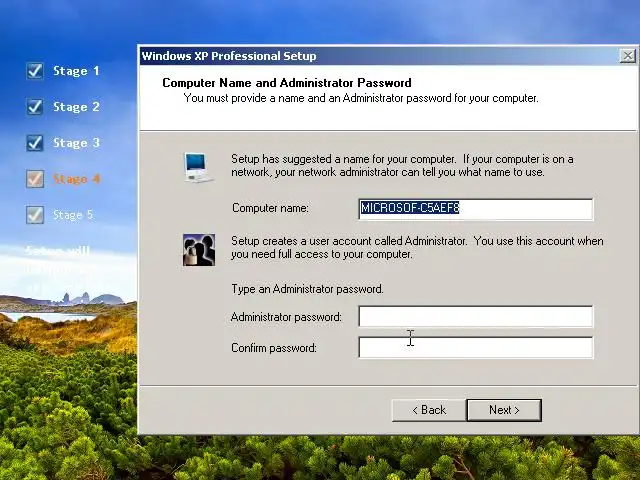Focus the Confirm password field
Viewport: 640px width, 480px height.
[476, 347]
